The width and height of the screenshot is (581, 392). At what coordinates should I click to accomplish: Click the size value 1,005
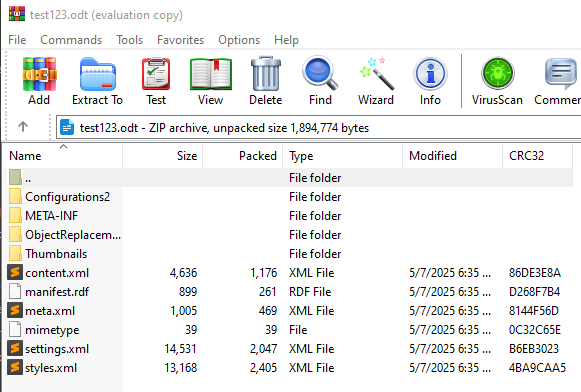[x=183, y=311]
